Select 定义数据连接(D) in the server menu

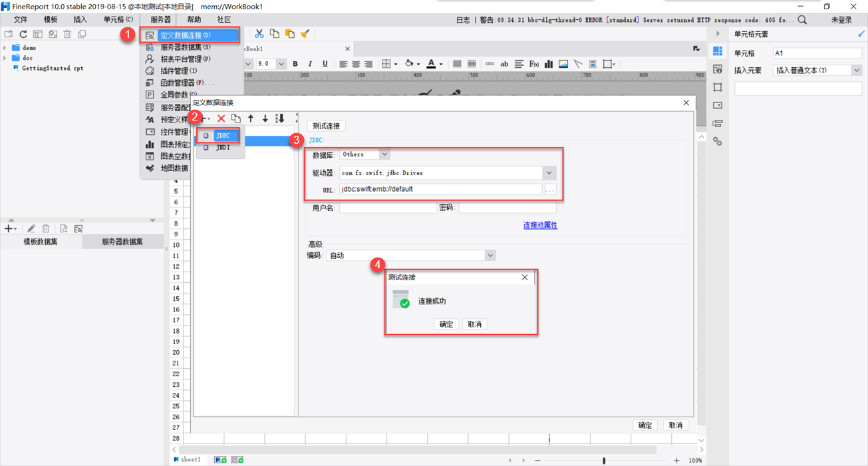pos(190,35)
